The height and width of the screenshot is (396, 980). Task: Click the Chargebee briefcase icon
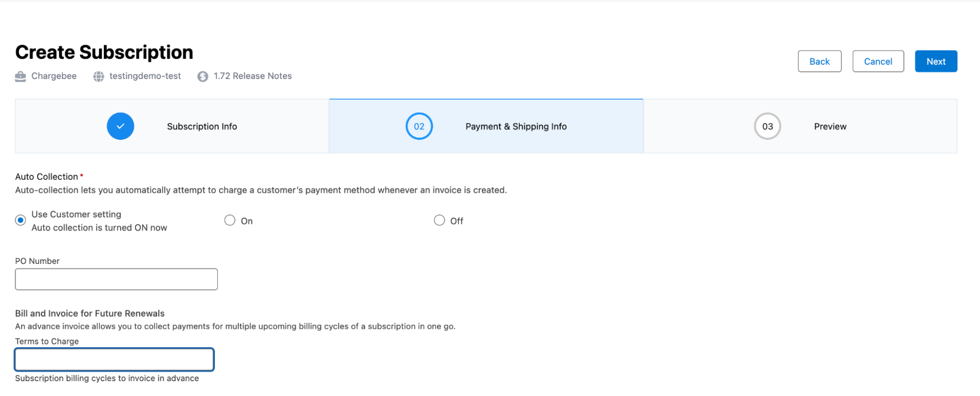pyautogui.click(x=21, y=77)
